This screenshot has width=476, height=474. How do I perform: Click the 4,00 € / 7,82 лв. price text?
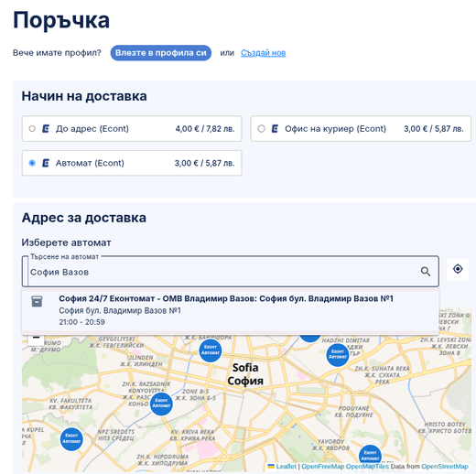tap(205, 129)
